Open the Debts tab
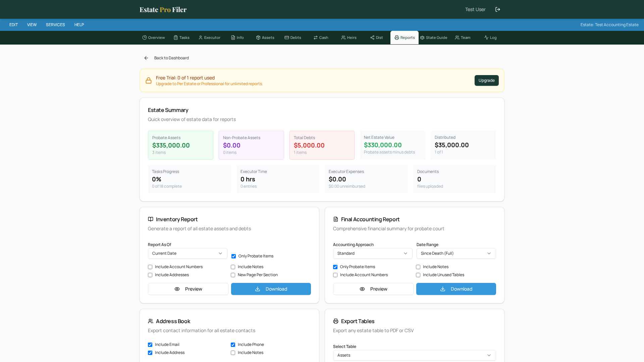 pyautogui.click(x=293, y=38)
